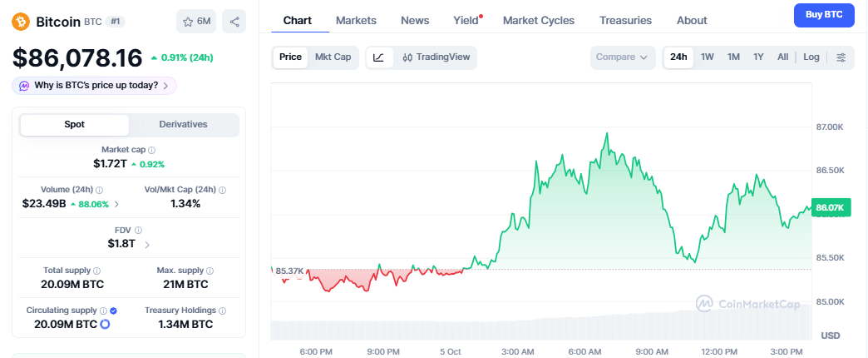Image resolution: width=868 pixels, height=358 pixels.
Task: Click the USD currency label
Action: click(x=831, y=336)
